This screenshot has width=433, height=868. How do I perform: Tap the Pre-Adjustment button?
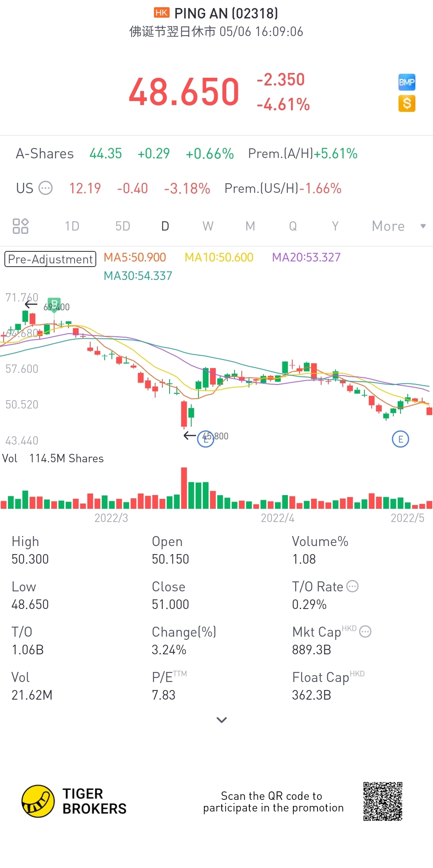tap(50, 259)
